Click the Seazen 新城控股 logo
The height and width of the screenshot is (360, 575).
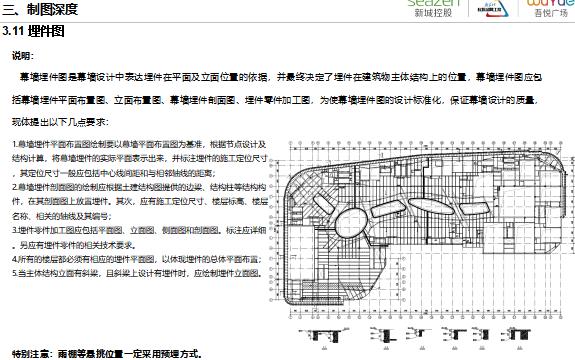tap(434, 8)
